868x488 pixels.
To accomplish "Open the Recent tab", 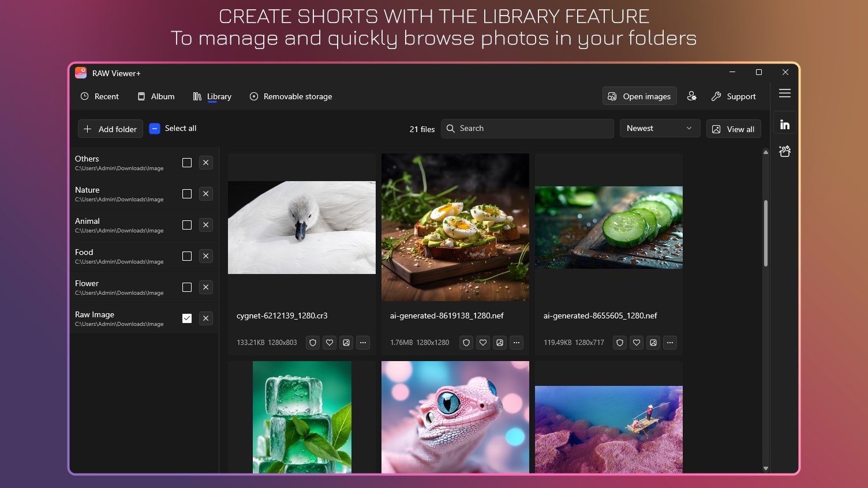I will (99, 96).
